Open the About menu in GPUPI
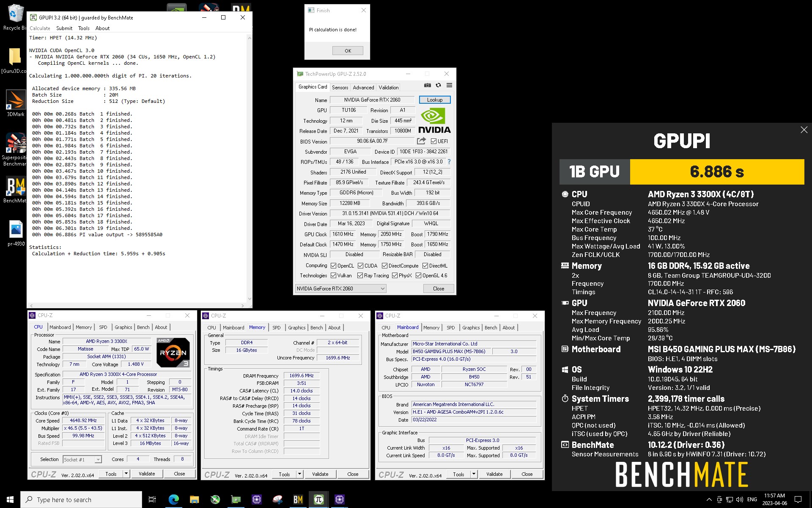This screenshot has height=508, width=812. [102, 28]
